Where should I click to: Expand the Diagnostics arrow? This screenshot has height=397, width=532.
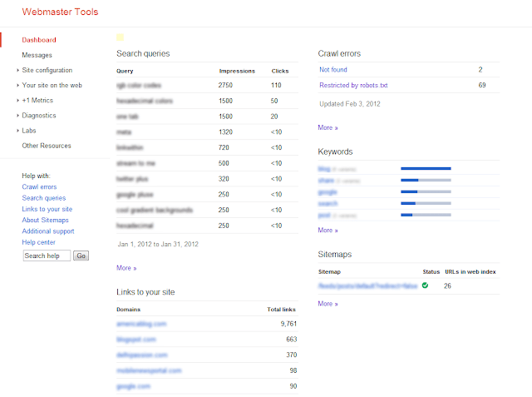(x=17, y=116)
